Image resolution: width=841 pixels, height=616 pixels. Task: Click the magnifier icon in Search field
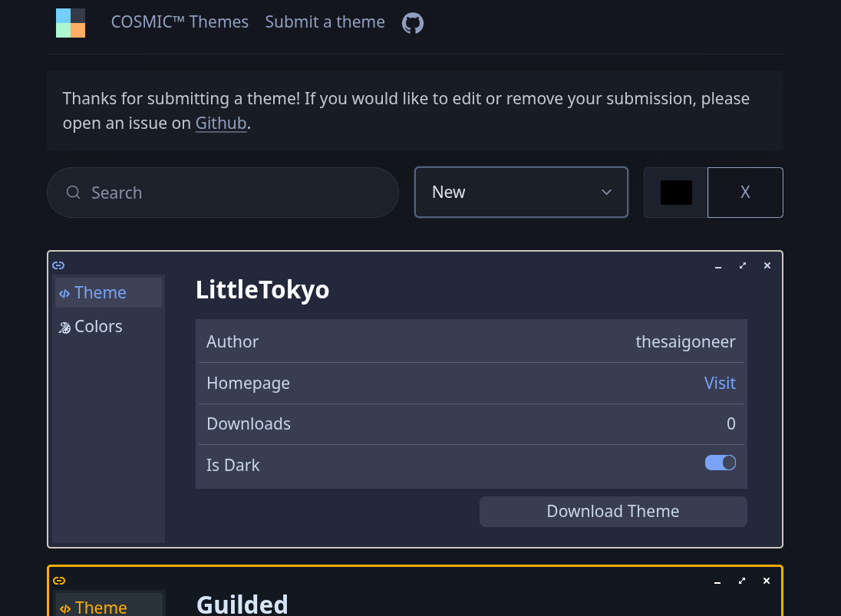[x=74, y=193]
